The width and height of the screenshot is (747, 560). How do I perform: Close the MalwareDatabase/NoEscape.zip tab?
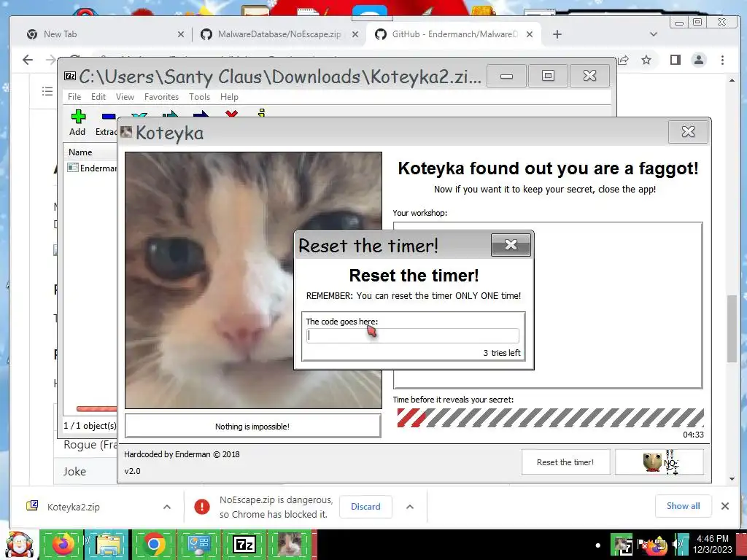[x=355, y=34]
